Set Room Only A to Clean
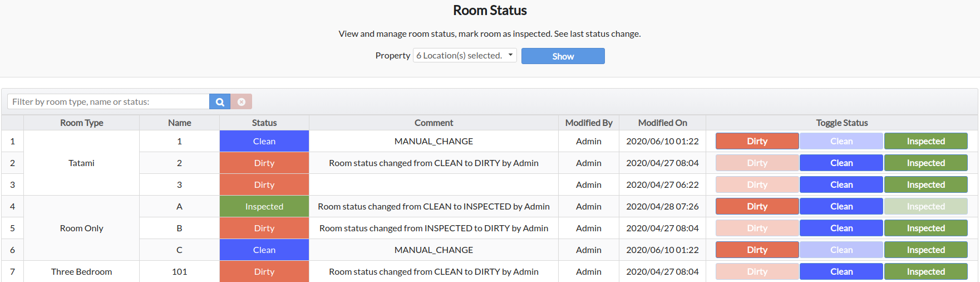The height and width of the screenshot is (282, 980). [841, 207]
